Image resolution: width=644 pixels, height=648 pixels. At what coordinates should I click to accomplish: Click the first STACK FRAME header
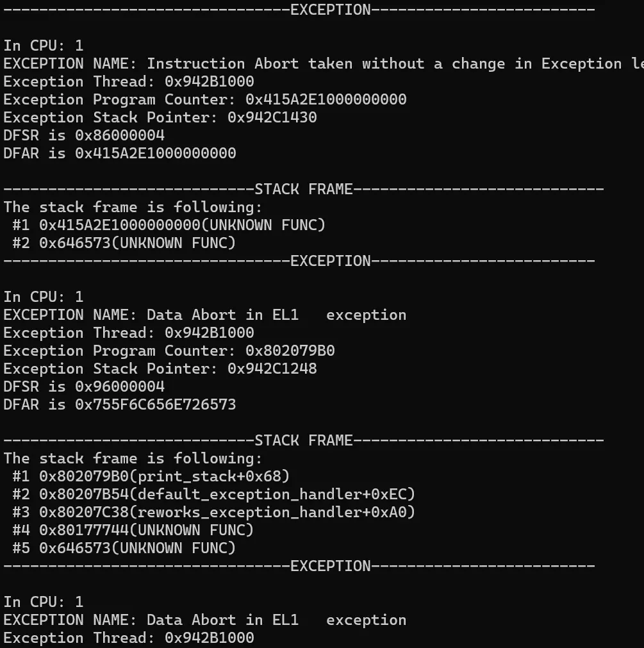pyautogui.click(x=304, y=189)
